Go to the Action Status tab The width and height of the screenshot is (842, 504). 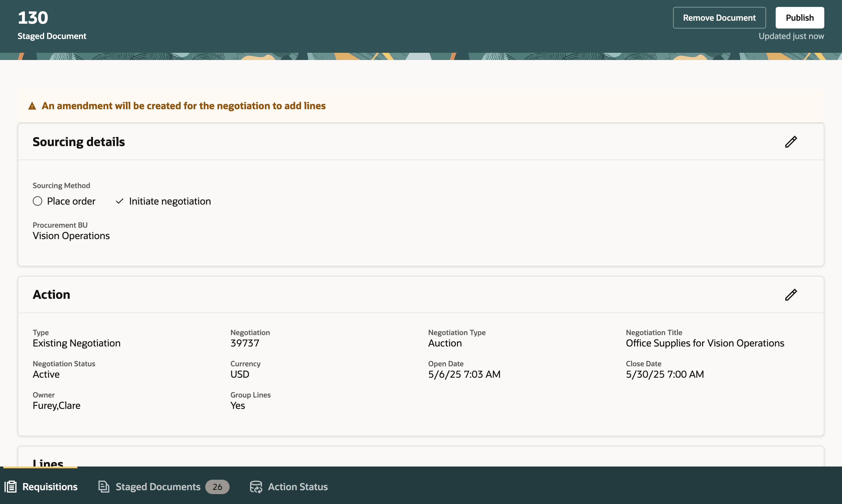(298, 486)
